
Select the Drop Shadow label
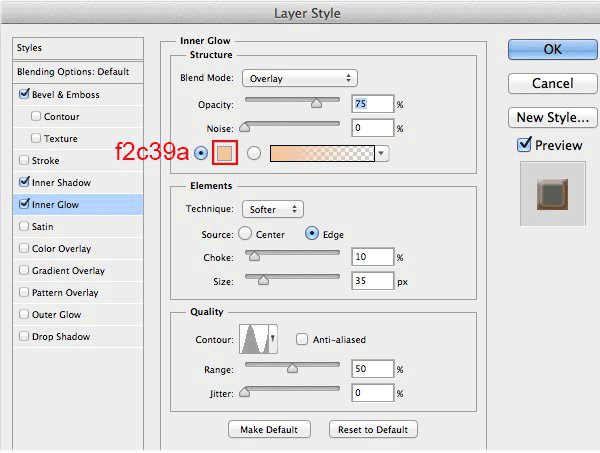click(x=61, y=337)
